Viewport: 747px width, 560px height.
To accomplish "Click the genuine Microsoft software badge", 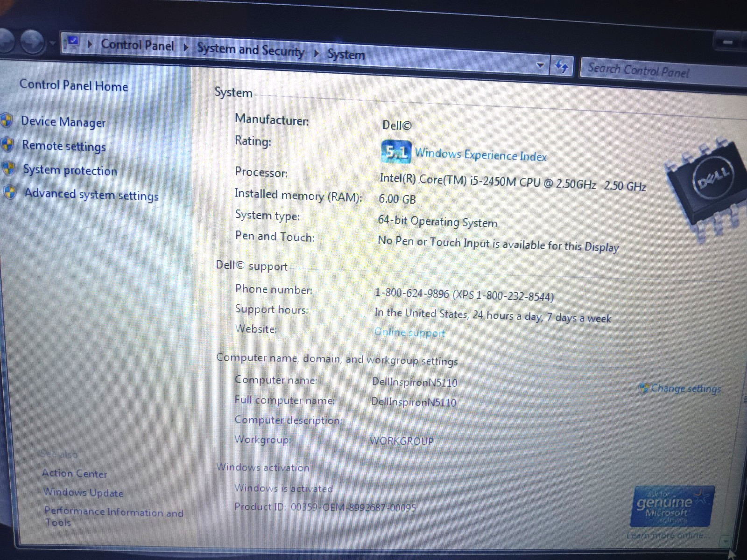I will pos(672,506).
